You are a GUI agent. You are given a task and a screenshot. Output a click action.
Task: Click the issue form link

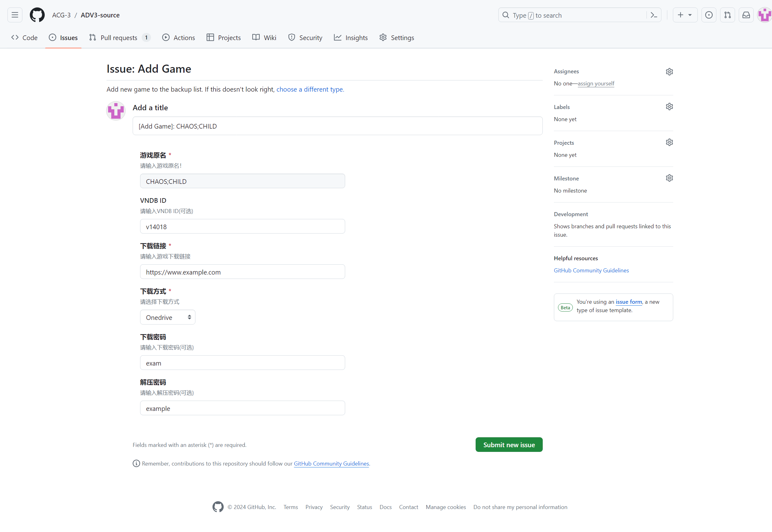(x=628, y=302)
